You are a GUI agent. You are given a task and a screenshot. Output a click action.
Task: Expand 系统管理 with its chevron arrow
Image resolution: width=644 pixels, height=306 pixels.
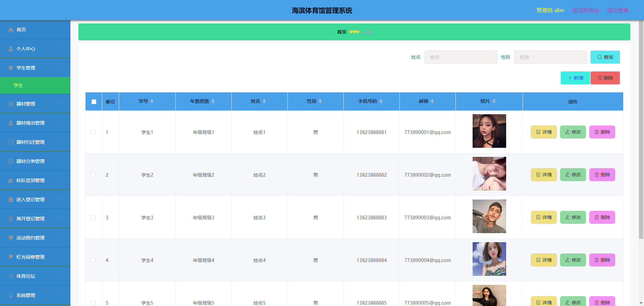coord(62,295)
